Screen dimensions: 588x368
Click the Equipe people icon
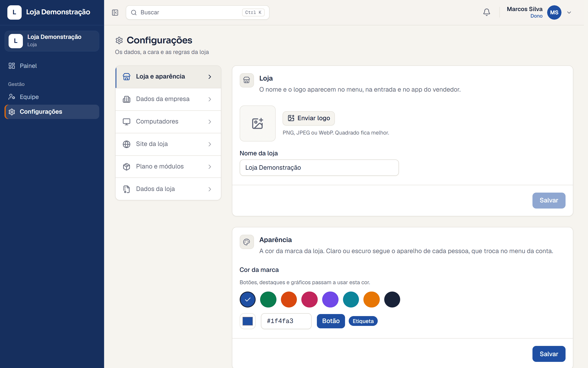pyautogui.click(x=12, y=97)
